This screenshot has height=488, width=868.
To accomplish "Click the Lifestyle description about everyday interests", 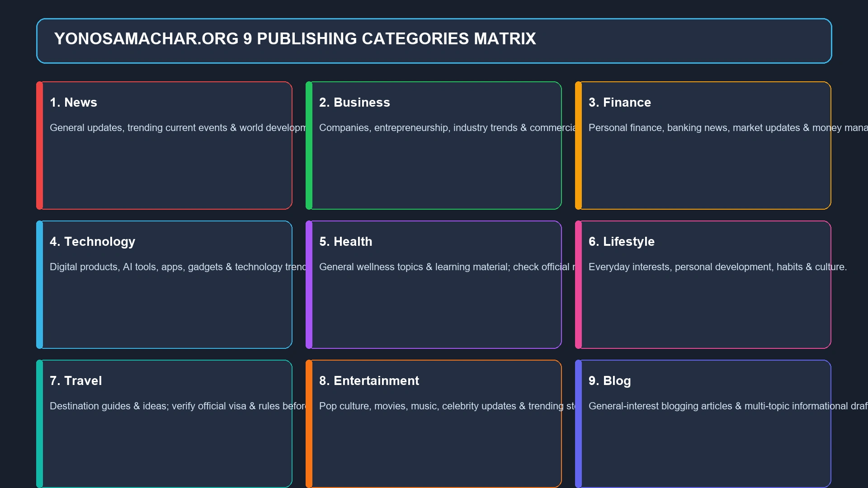I will click(x=717, y=267).
